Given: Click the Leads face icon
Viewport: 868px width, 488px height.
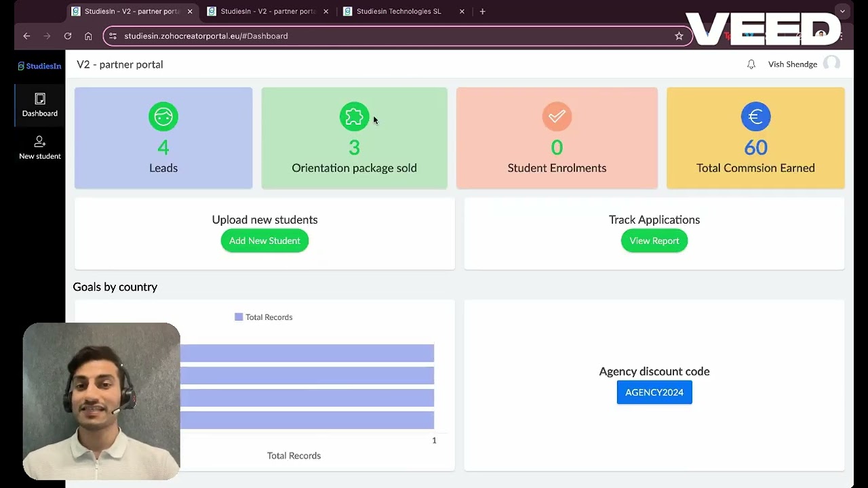Looking at the screenshot, I should point(163,117).
